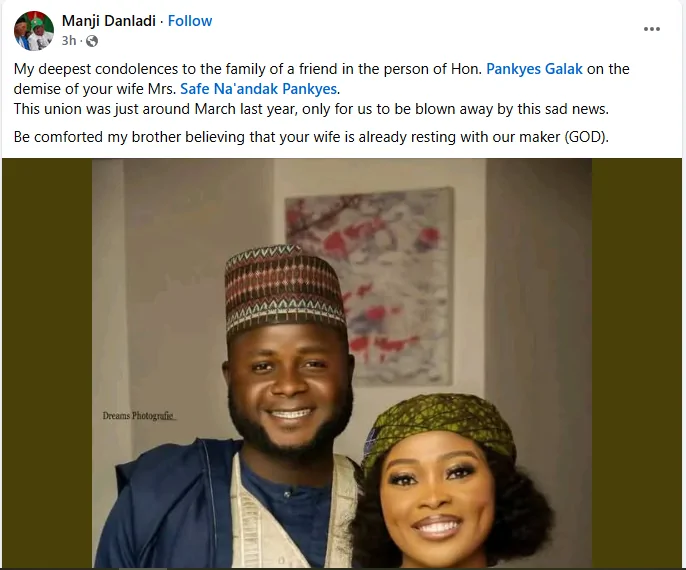Click the smiling man's face in photo
This screenshot has width=686, height=570.
point(289,385)
